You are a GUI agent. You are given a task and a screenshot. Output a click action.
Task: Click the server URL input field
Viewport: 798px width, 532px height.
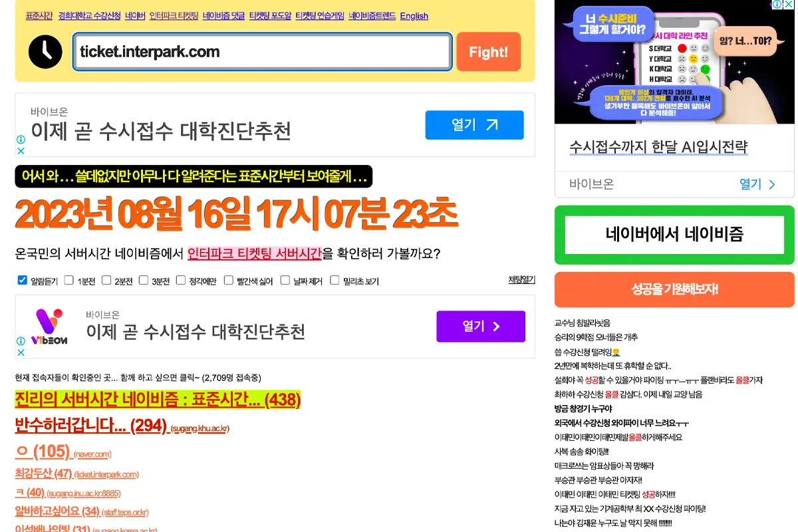(262, 52)
